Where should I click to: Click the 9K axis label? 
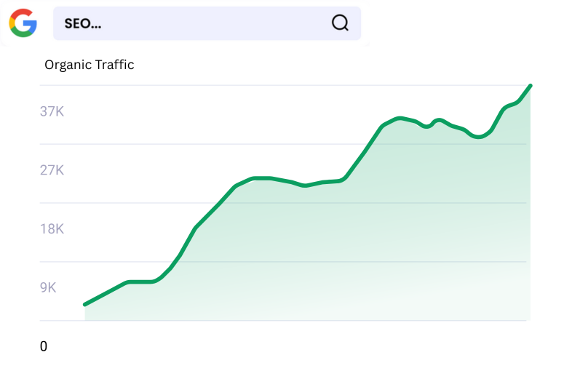tap(48, 287)
